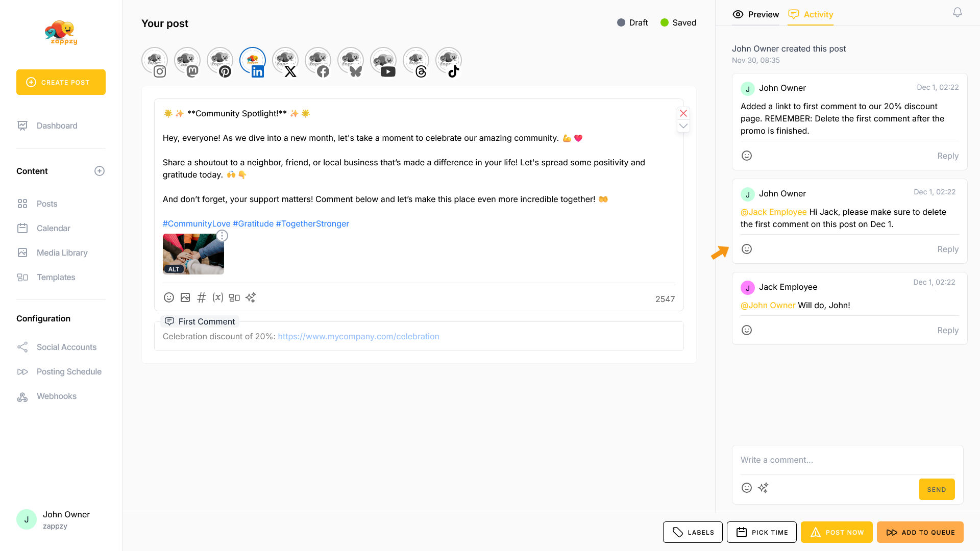The height and width of the screenshot is (551, 980).
Task: Collapse the post editor with the chevron arrow
Action: (683, 126)
